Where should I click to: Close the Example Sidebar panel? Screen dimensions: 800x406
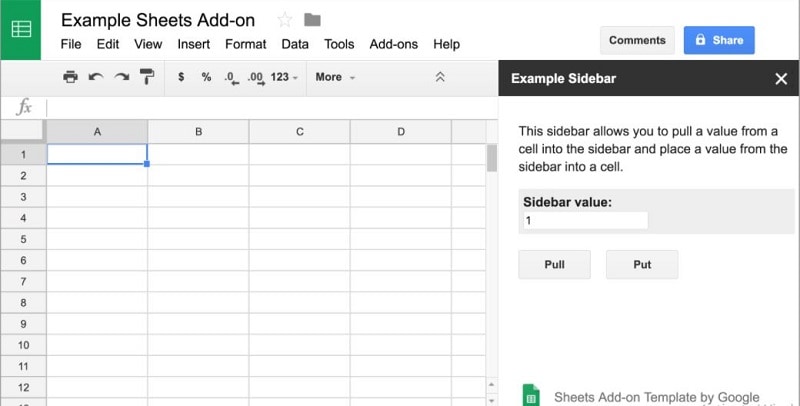coord(781,78)
